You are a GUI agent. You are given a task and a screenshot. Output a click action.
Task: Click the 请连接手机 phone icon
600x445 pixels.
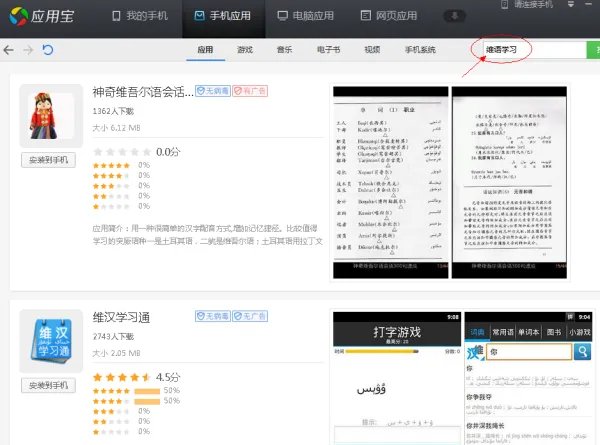505,4
